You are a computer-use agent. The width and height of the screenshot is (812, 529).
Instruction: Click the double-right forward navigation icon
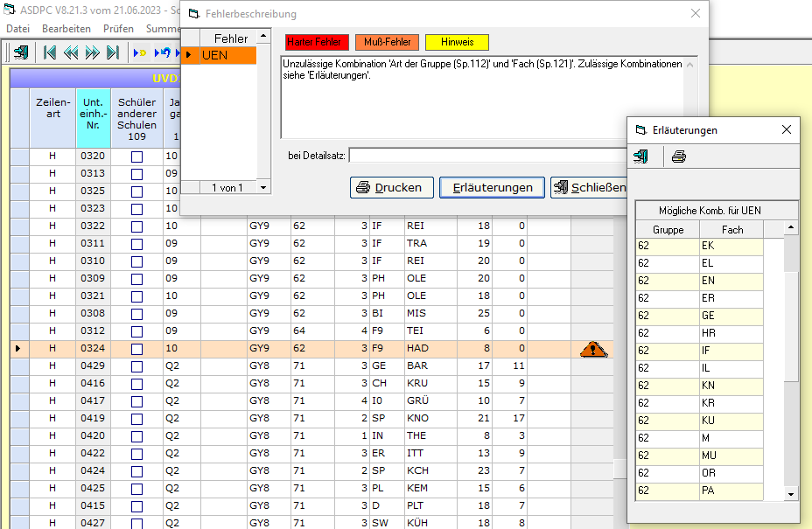[92, 52]
